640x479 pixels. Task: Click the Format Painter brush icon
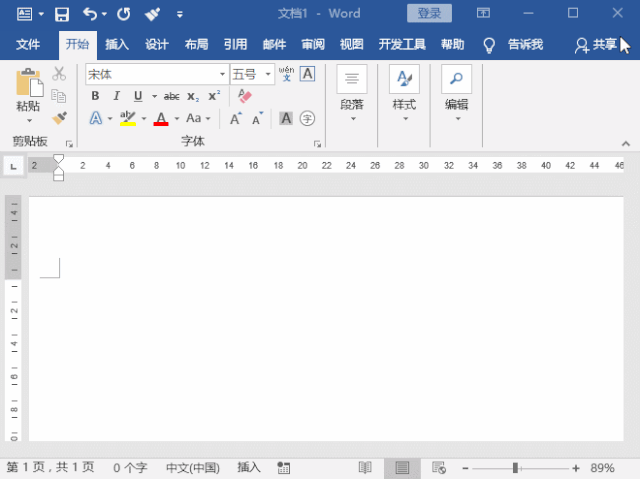(59, 118)
